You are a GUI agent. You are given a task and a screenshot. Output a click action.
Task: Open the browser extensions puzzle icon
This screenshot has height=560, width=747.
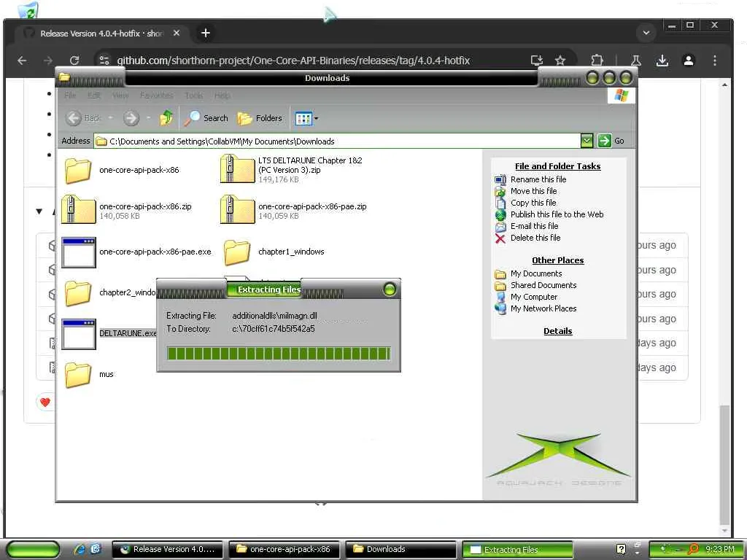[597, 61]
